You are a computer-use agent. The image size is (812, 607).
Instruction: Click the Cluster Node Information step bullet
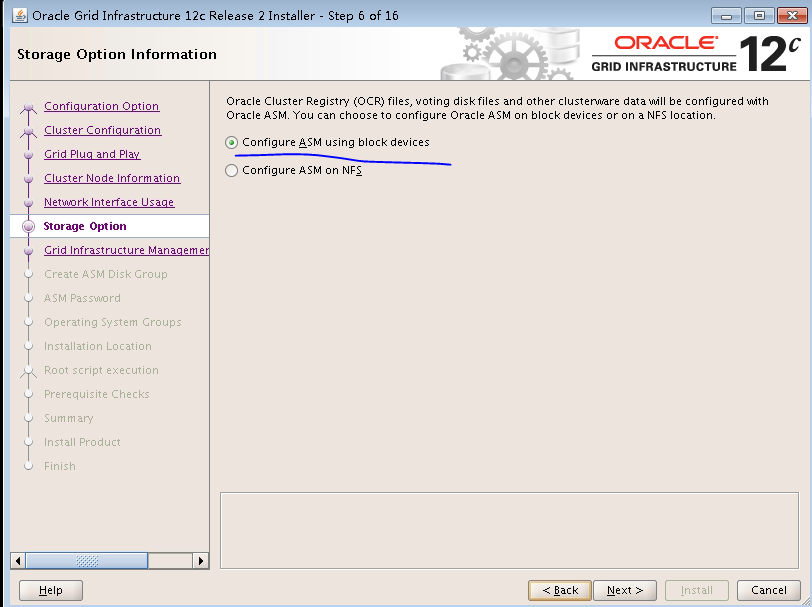coord(28,179)
